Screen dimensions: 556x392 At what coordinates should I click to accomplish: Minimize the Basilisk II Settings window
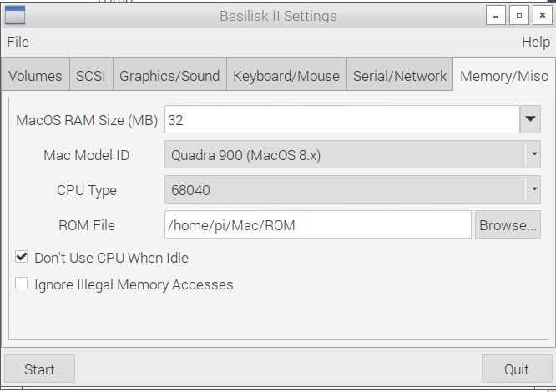(x=495, y=15)
